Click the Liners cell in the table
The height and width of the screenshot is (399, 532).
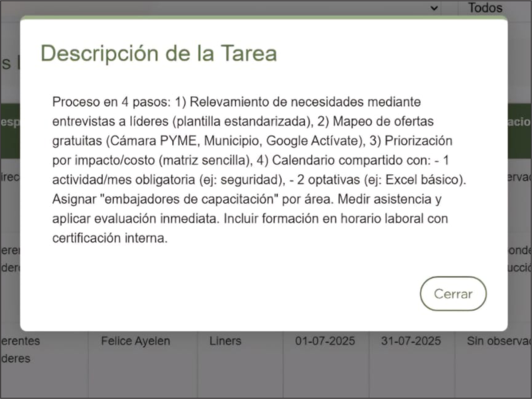point(225,341)
